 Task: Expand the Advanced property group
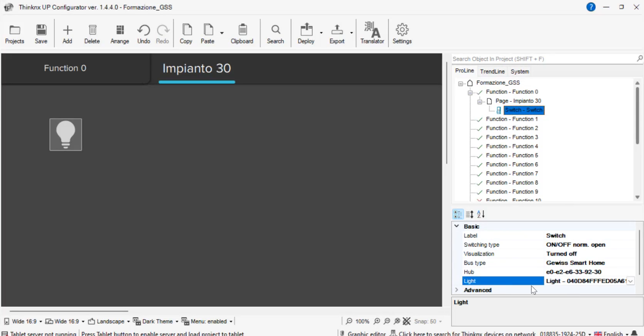tap(457, 290)
